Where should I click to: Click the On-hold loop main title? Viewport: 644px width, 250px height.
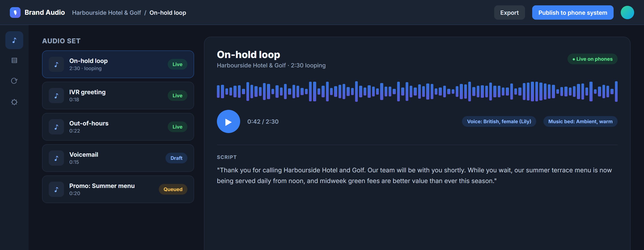248,55
